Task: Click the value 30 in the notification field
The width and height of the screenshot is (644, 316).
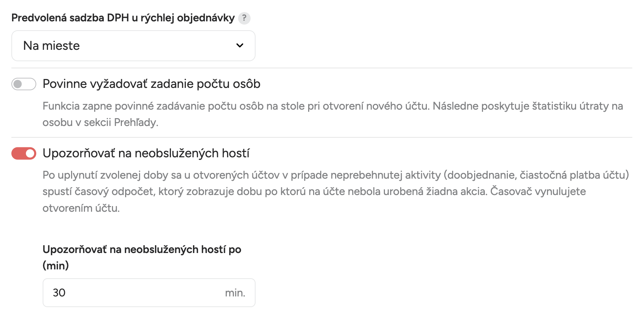Action: (59, 293)
